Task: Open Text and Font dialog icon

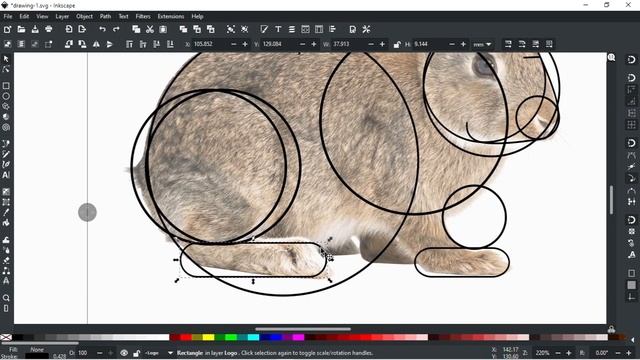Action: click(278, 29)
